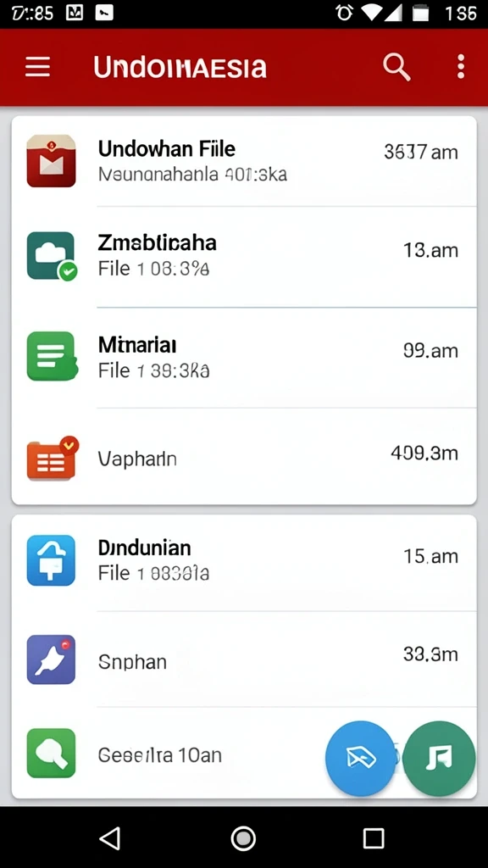Open the Snphan list item
This screenshot has width=488, height=868.
click(x=244, y=659)
